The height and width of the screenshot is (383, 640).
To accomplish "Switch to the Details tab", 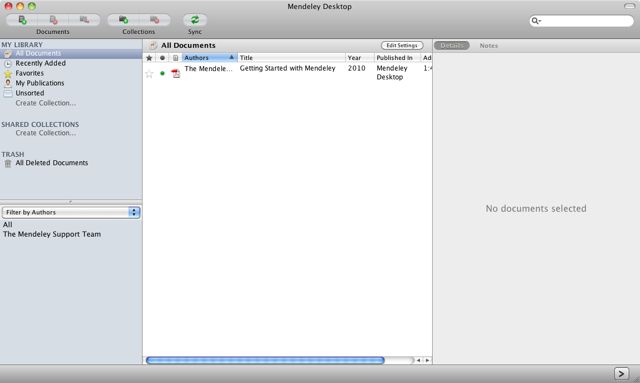I will pos(451,45).
